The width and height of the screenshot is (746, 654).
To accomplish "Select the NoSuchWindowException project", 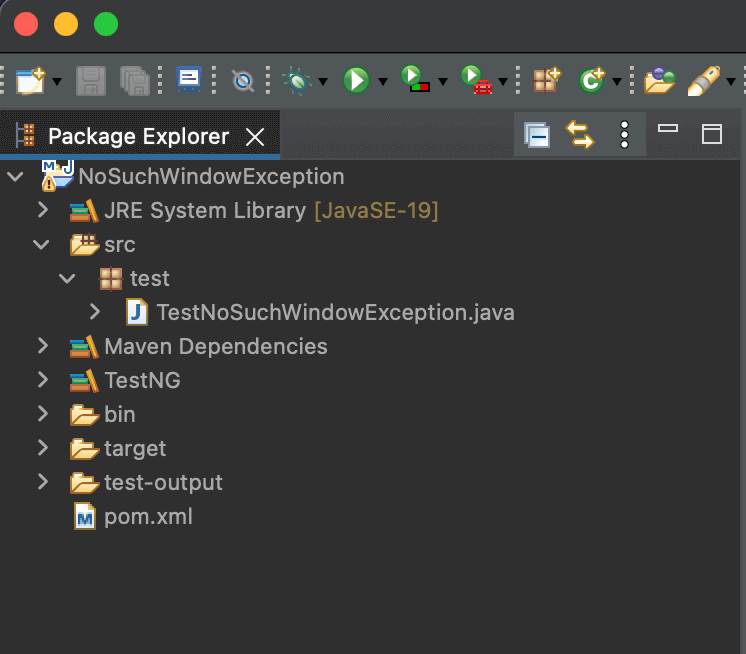I will pyautogui.click(x=211, y=176).
